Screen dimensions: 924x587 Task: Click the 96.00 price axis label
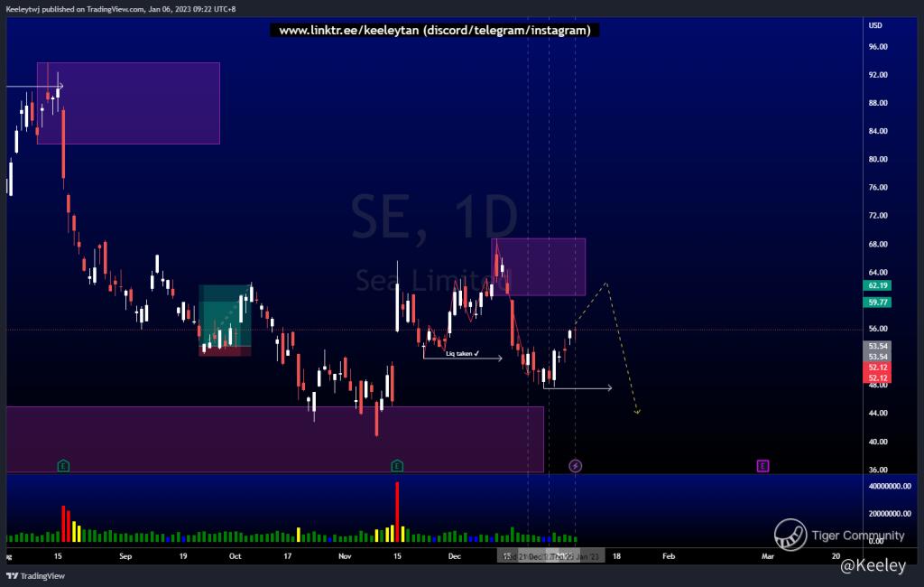pyautogui.click(x=877, y=47)
